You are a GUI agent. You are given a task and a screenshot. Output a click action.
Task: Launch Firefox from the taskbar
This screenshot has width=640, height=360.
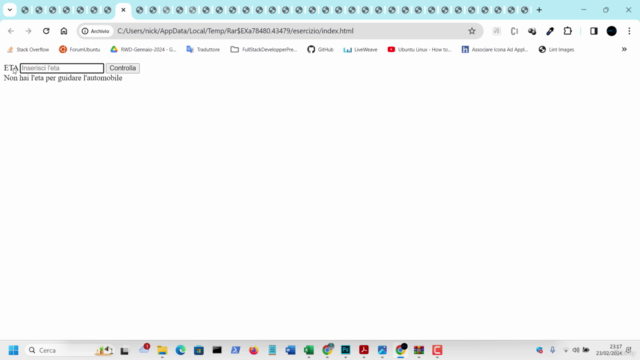[x=254, y=350]
